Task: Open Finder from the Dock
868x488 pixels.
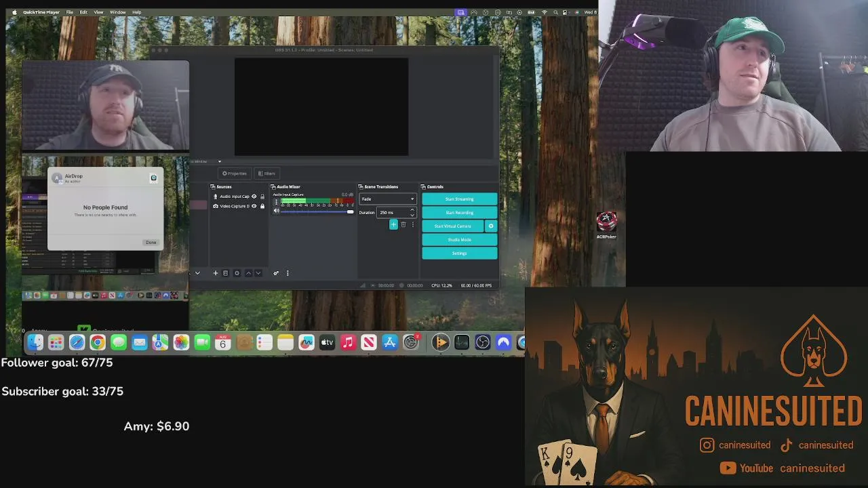Action: [x=35, y=343]
